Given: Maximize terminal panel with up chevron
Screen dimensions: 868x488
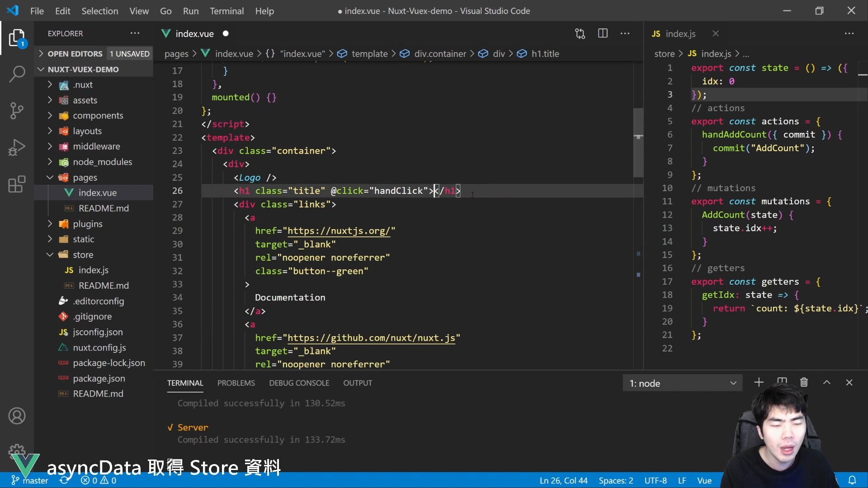Looking at the screenshot, I should [x=827, y=383].
